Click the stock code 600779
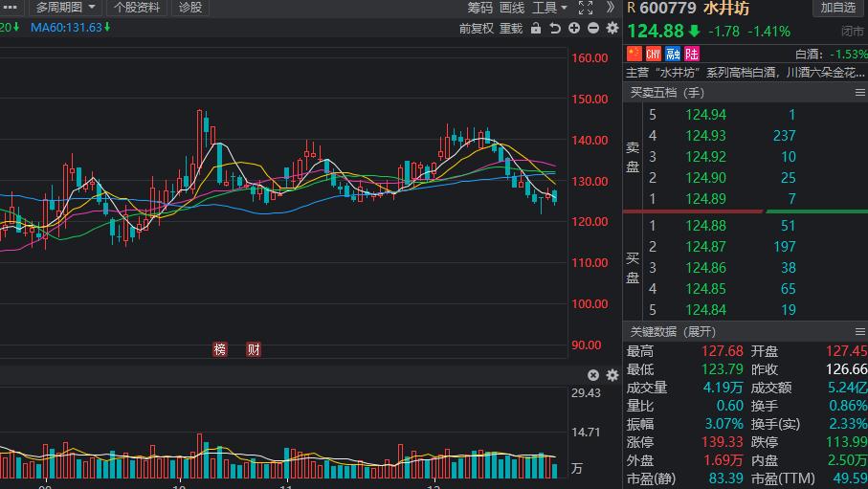The height and width of the screenshot is (489, 868). 668,8
